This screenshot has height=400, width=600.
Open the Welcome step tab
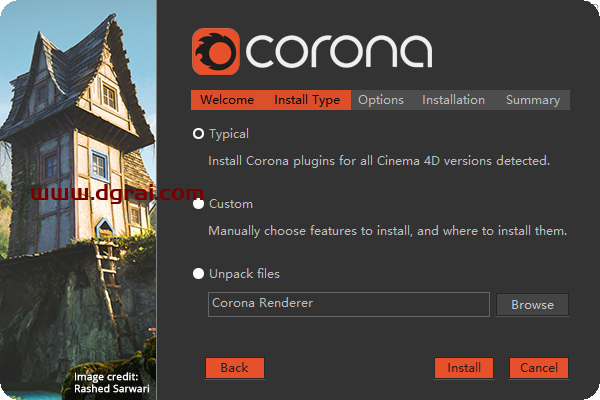coord(227,100)
